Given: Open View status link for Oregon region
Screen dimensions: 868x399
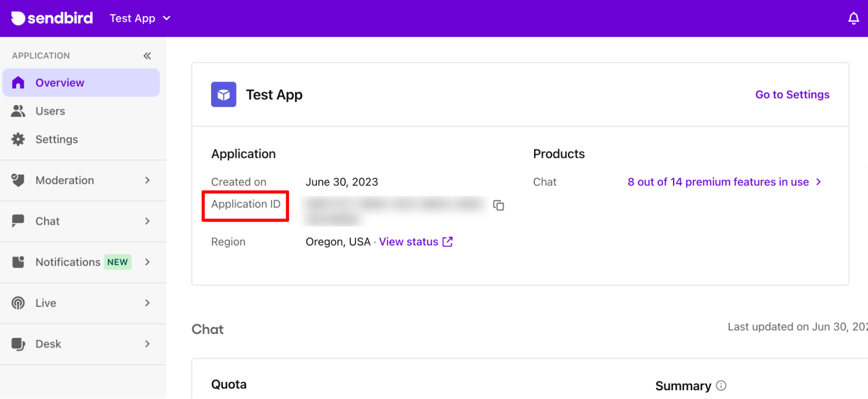Looking at the screenshot, I should pos(409,242).
